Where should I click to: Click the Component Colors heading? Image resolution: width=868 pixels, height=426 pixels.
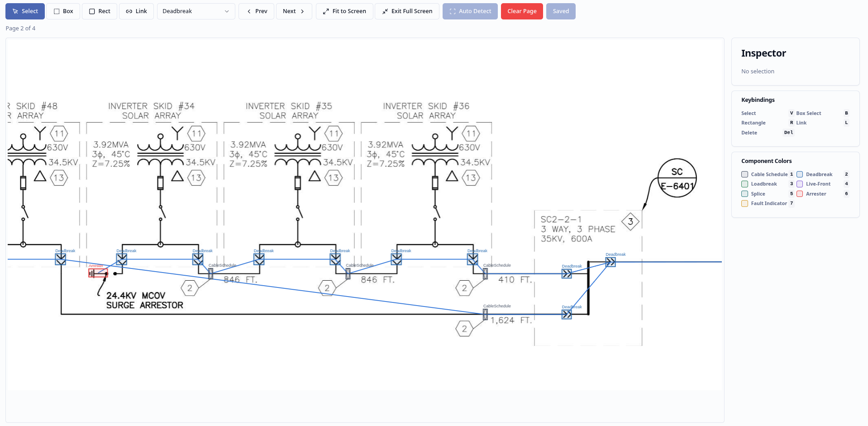[x=766, y=161]
